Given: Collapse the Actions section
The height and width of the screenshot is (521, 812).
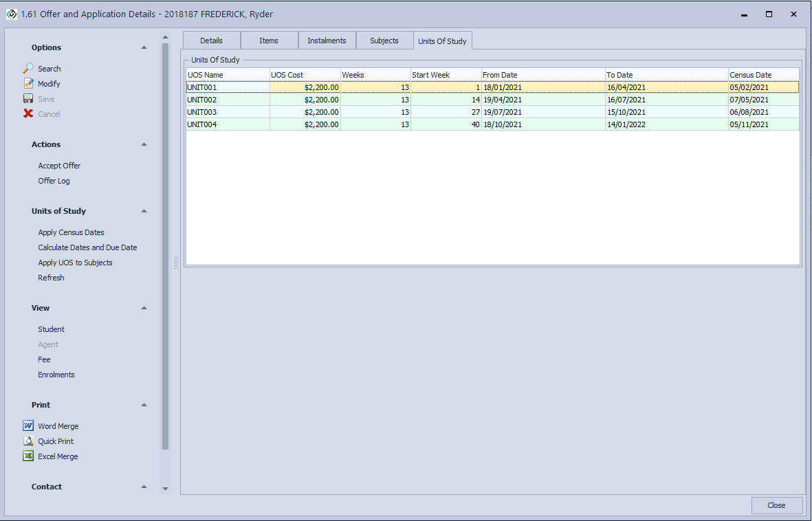Looking at the screenshot, I should pos(144,144).
